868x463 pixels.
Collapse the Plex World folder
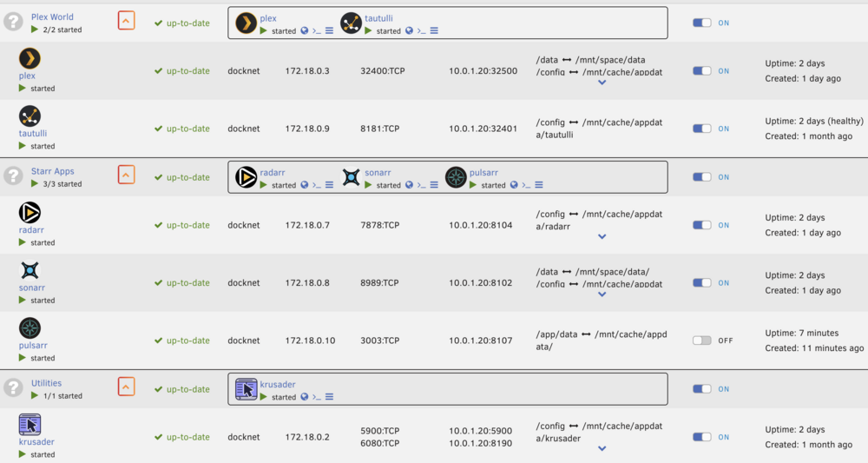point(126,21)
